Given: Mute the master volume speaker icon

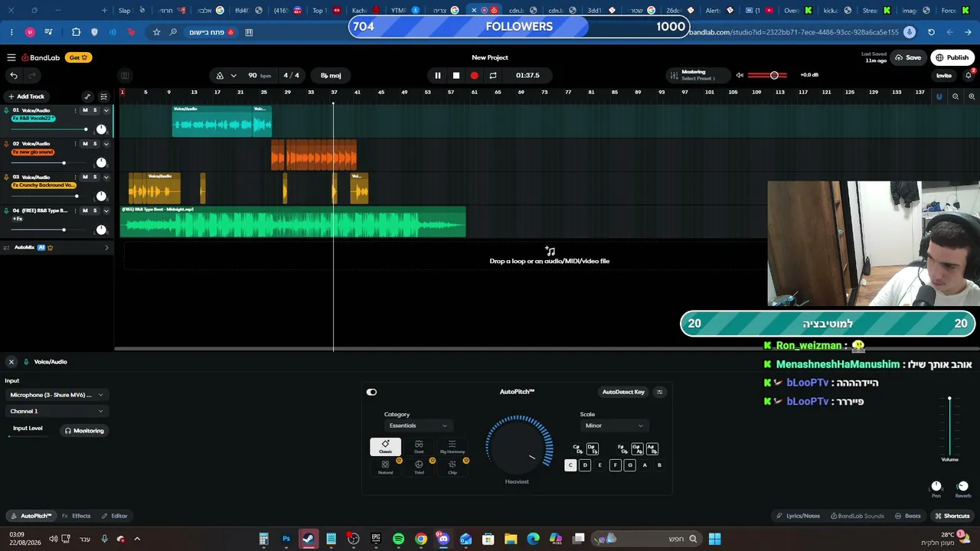Looking at the screenshot, I should tap(740, 75).
